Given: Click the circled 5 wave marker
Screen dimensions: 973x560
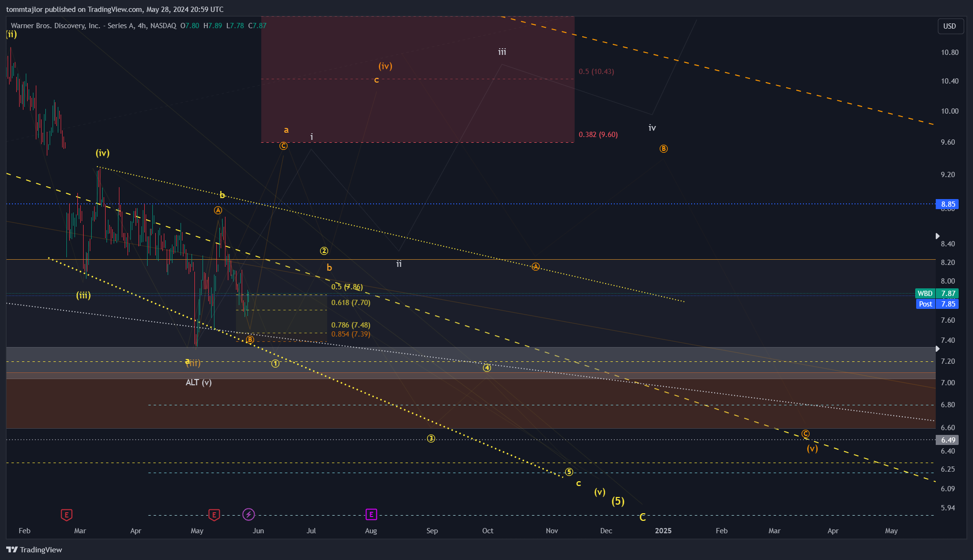Looking at the screenshot, I should coord(569,472).
